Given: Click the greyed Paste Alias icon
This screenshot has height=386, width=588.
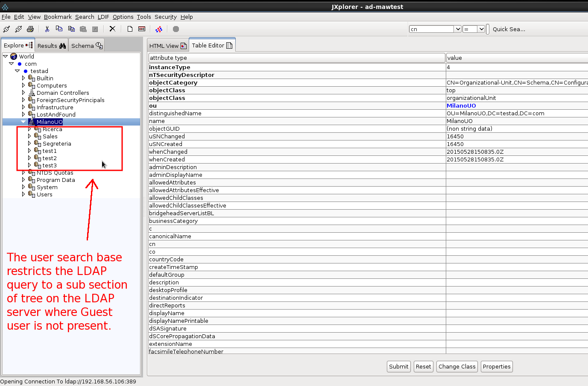Looking at the screenshot, I should pos(95,29).
